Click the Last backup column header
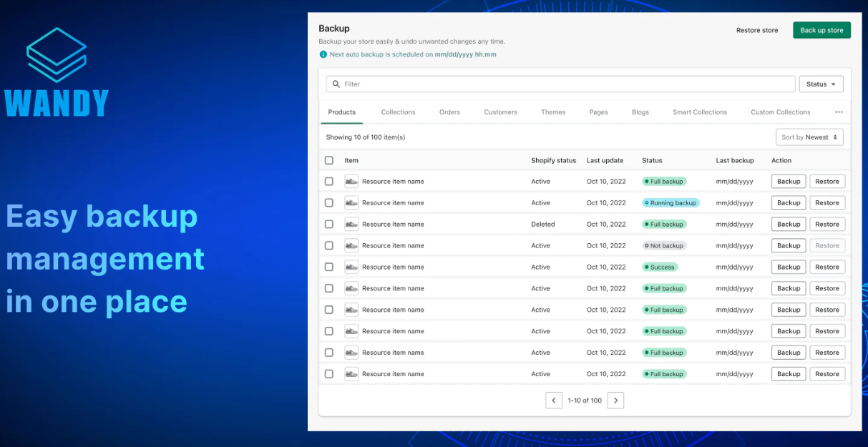 [735, 161]
